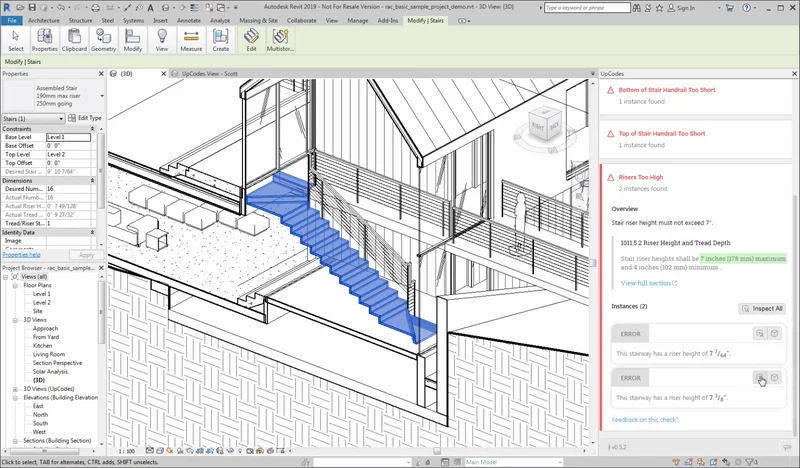Collapse the Floor Plans tree node

pyautogui.click(x=17, y=285)
